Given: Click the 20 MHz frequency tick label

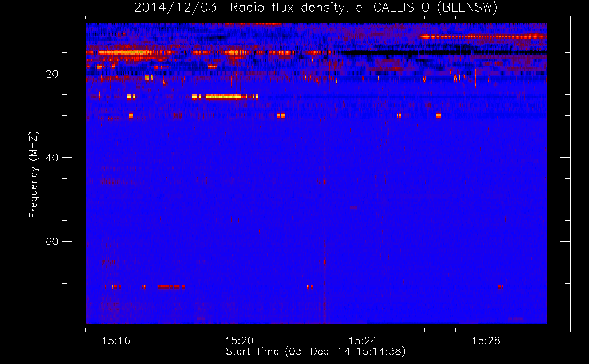Looking at the screenshot, I should [x=52, y=74].
